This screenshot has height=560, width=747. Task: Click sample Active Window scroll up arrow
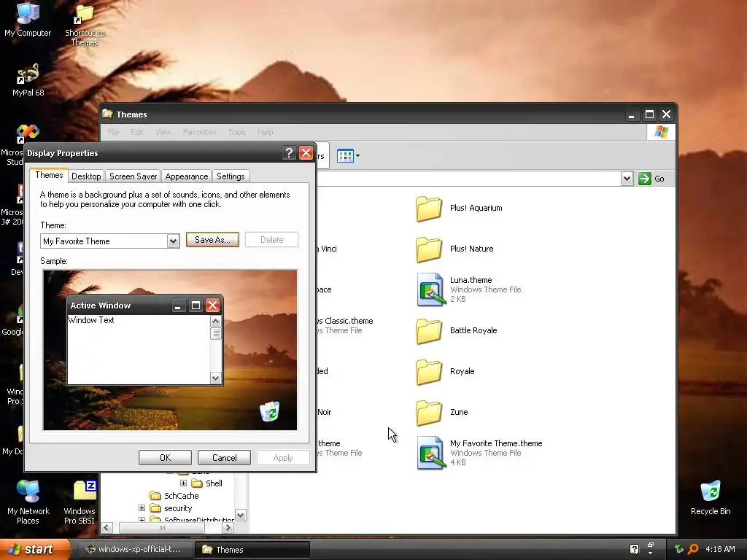click(215, 322)
